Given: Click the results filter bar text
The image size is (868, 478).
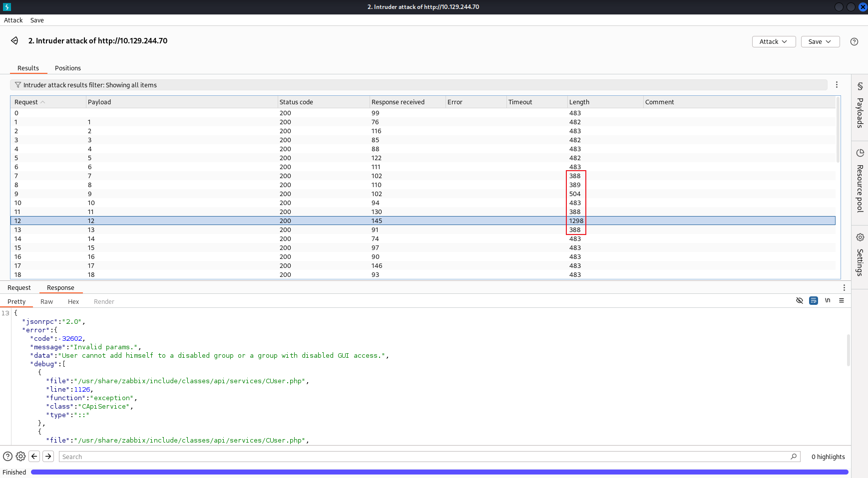Looking at the screenshot, I should (x=90, y=85).
